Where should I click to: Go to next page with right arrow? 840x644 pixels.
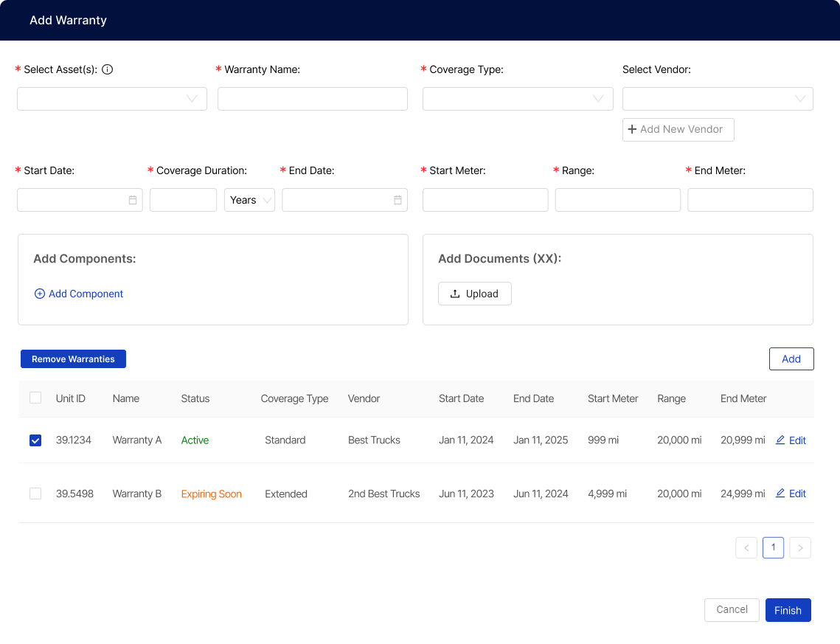800,548
